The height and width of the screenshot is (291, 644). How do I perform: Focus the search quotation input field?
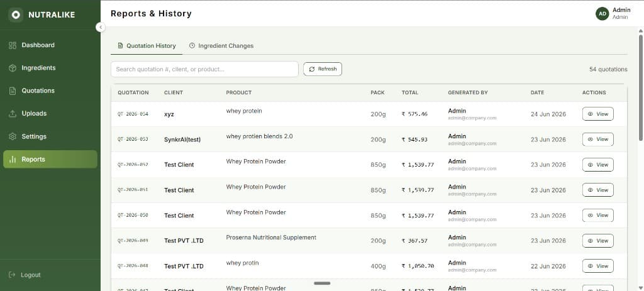[x=204, y=69]
